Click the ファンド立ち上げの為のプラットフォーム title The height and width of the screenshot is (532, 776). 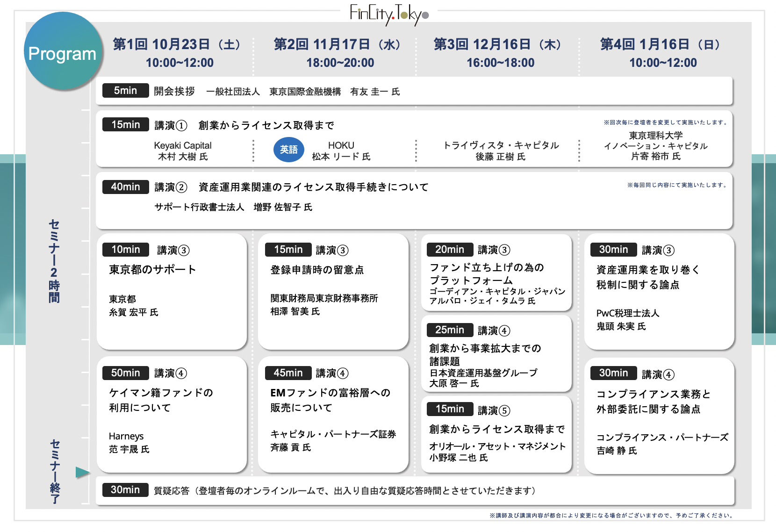[486, 273]
